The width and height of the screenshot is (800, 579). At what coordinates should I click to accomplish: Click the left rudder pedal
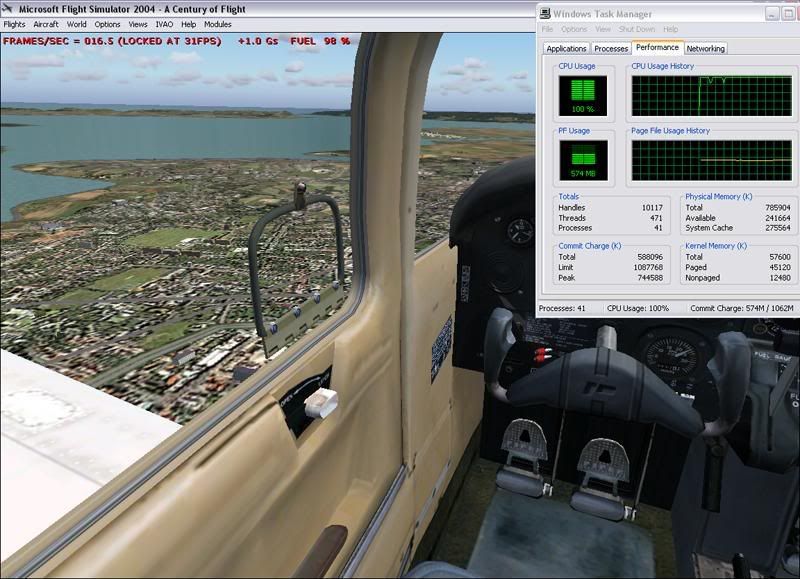pos(524,448)
